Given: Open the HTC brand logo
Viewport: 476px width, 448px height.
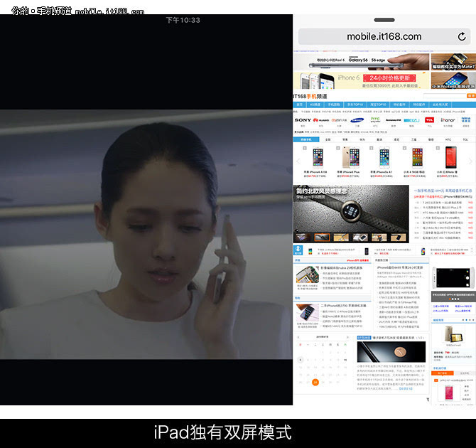Looking at the screenshot, I should [x=376, y=119].
